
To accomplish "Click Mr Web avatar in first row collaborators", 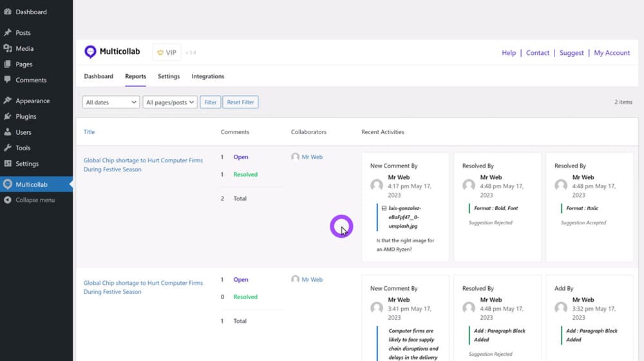I will 295,157.
